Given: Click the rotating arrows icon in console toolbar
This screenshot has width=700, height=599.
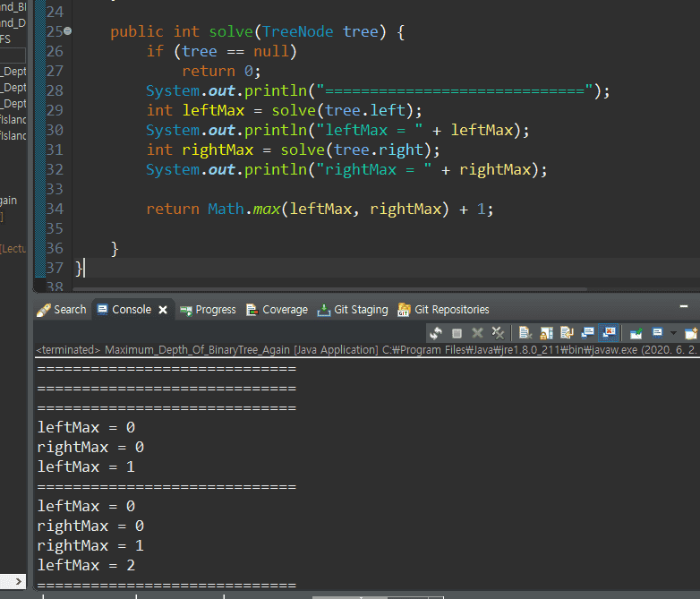Looking at the screenshot, I should click(436, 333).
